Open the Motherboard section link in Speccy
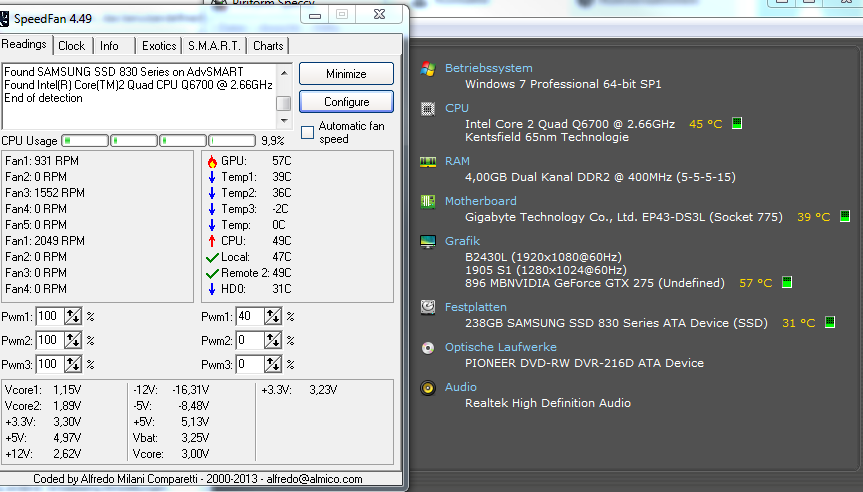Viewport: 863px width, 492px height. pos(480,201)
